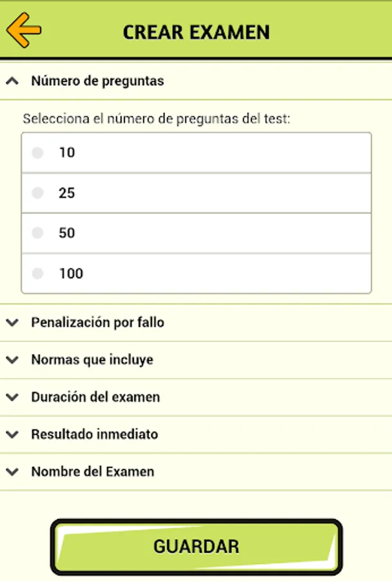Select the 10 questions radio button

point(38,153)
